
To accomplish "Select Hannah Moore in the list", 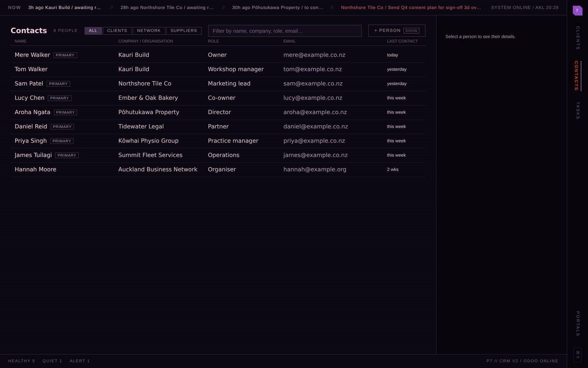I will [218, 169].
